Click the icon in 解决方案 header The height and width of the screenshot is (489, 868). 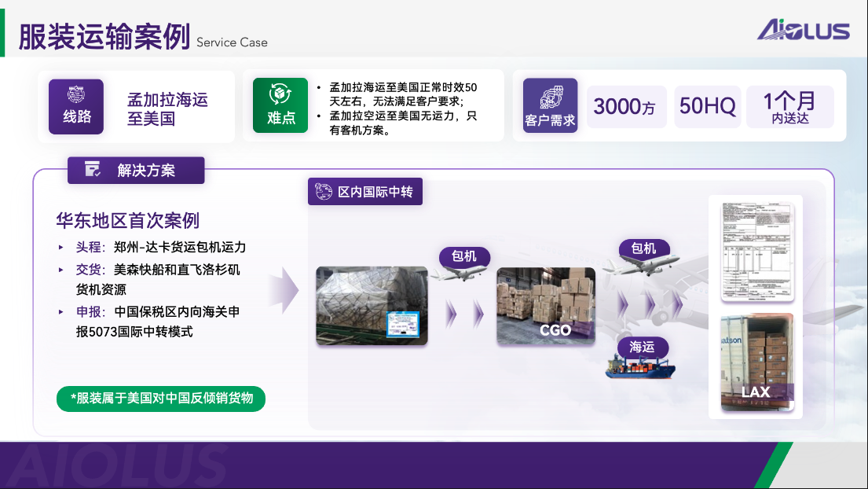click(93, 169)
